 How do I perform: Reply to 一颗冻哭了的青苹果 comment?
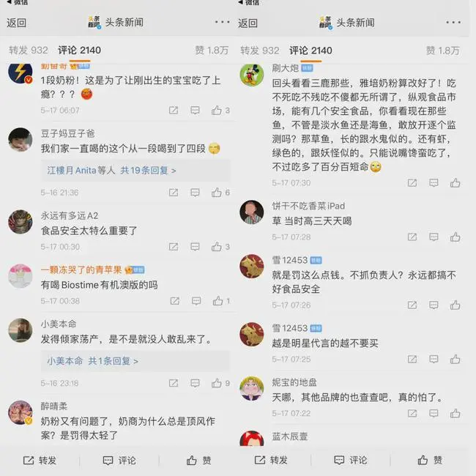tap(196, 301)
